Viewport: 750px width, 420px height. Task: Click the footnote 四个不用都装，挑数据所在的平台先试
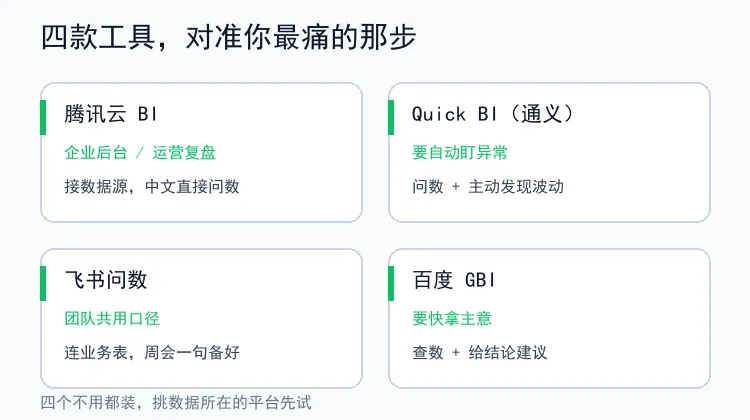coord(176,402)
